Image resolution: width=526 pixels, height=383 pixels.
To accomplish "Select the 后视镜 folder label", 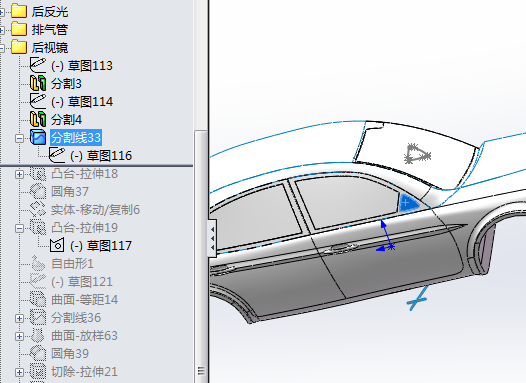I will pyautogui.click(x=50, y=48).
